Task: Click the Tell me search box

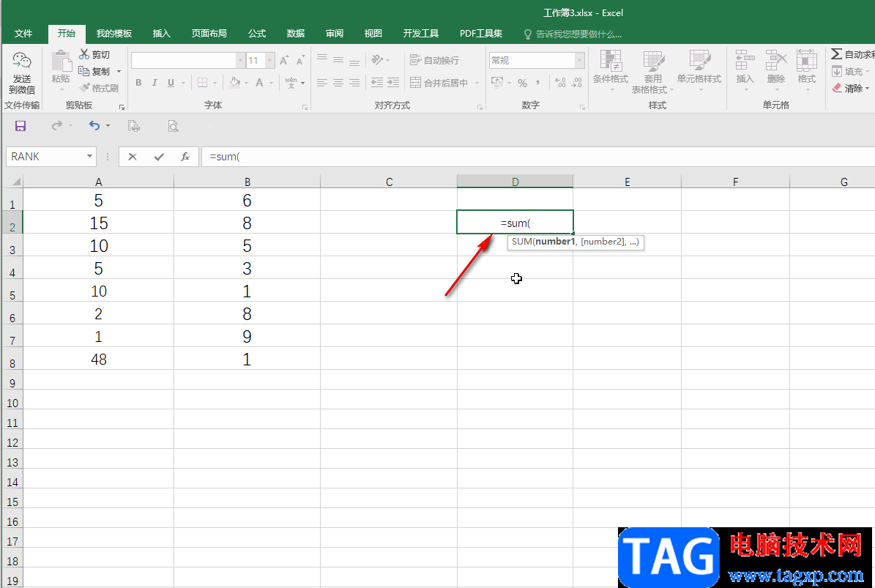Action: pyautogui.click(x=573, y=34)
